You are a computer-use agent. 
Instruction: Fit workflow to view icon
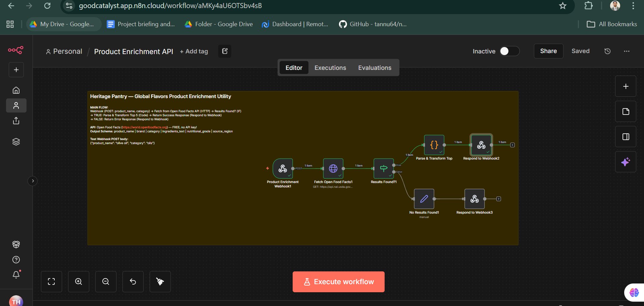(51, 282)
